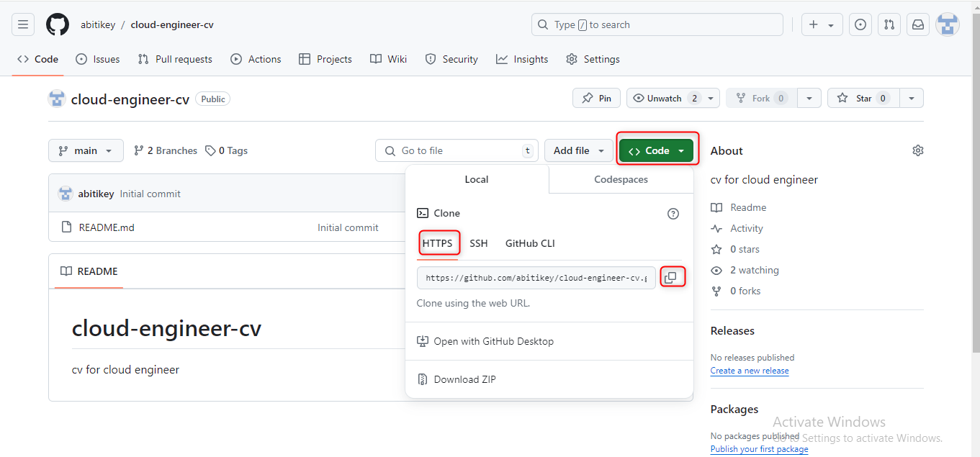Open the pull requests icon in the top header
The image size is (980, 457).
(889, 24)
